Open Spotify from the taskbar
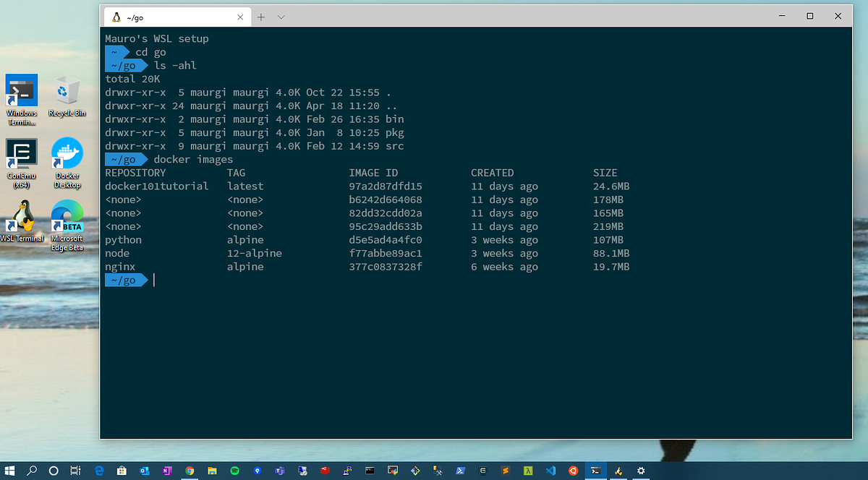This screenshot has height=480, width=868. [x=234, y=471]
